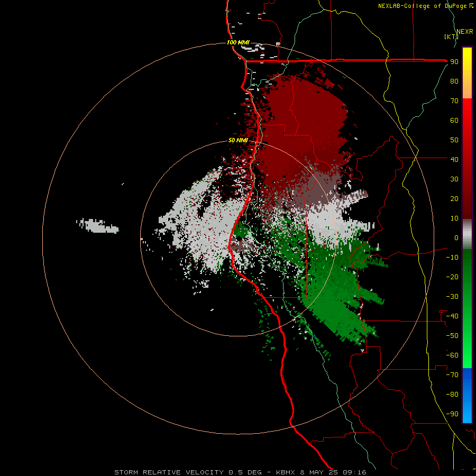Pick the light blue bottom color bar segment
Image resolution: width=476 pixels, height=476 pixels.
pos(467,411)
